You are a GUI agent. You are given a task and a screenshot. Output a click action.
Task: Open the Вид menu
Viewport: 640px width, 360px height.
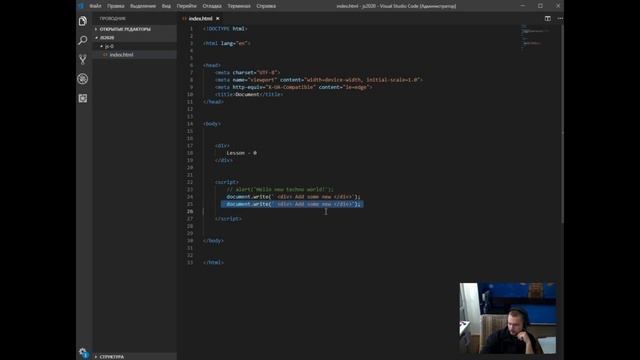166,6
